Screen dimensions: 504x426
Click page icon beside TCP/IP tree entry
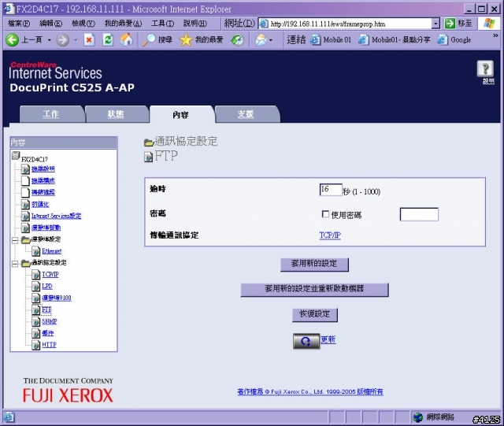pyautogui.click(x=36, y=275)
